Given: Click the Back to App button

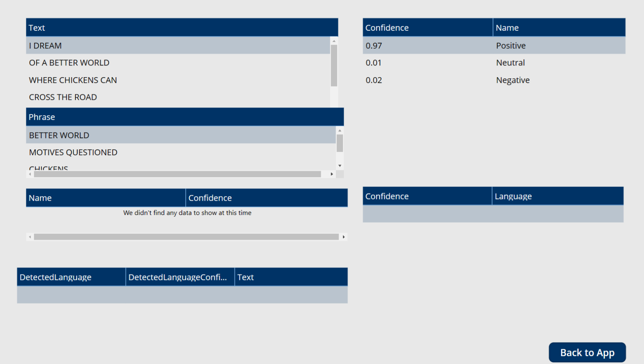Looking at the screenshot, I should 587,352.
